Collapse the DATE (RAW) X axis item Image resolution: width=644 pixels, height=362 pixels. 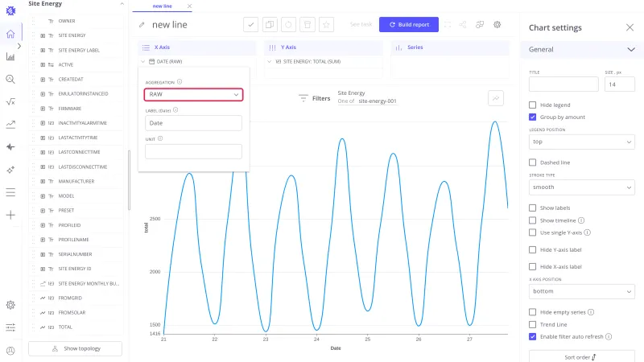tap(143, 62)
